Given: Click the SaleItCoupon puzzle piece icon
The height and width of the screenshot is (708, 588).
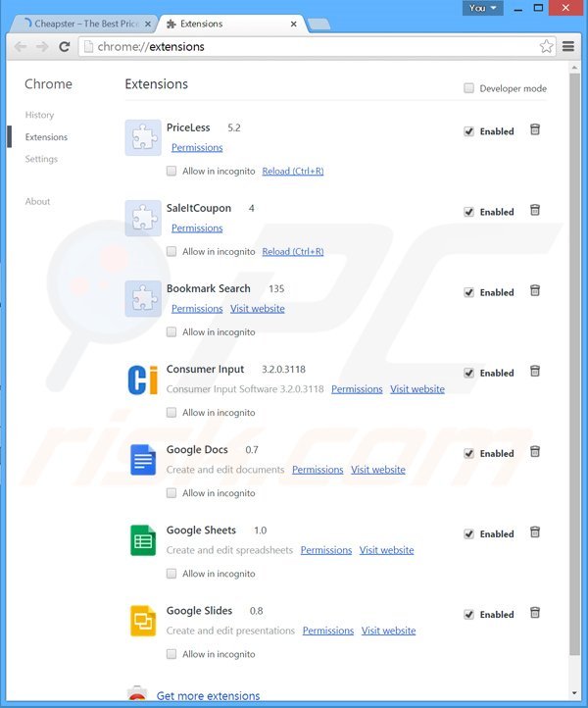Looking at the screenshot, I should 143,218.
